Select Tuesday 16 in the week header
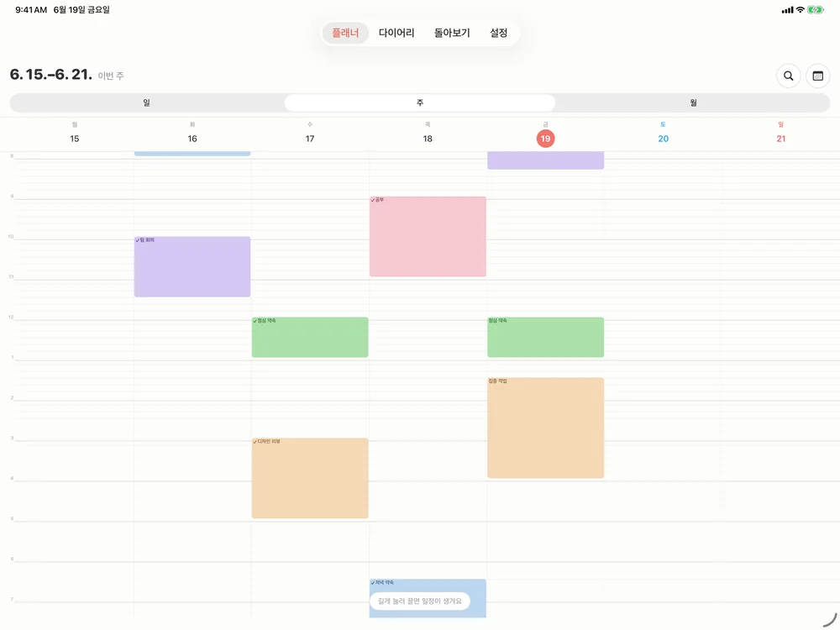This screenshot has width=840, height=630. (x=192, y=139)
